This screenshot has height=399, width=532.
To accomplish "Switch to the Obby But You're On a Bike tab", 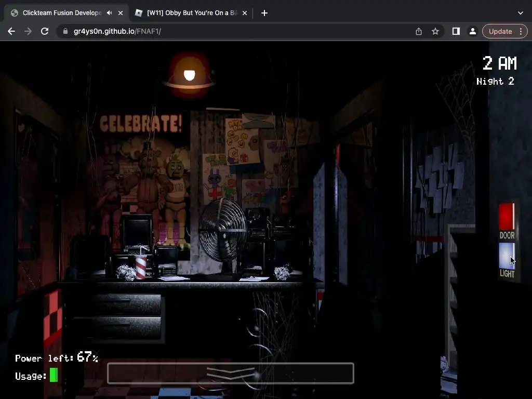I will (x=192, y=13).
